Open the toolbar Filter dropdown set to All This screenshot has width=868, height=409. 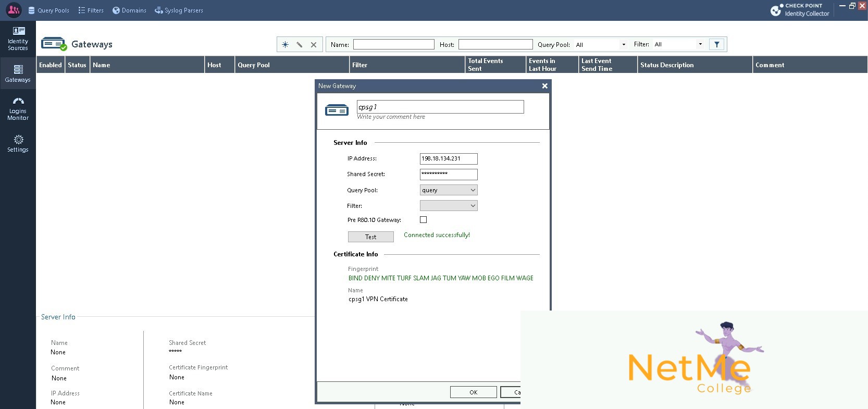point(679,44)
